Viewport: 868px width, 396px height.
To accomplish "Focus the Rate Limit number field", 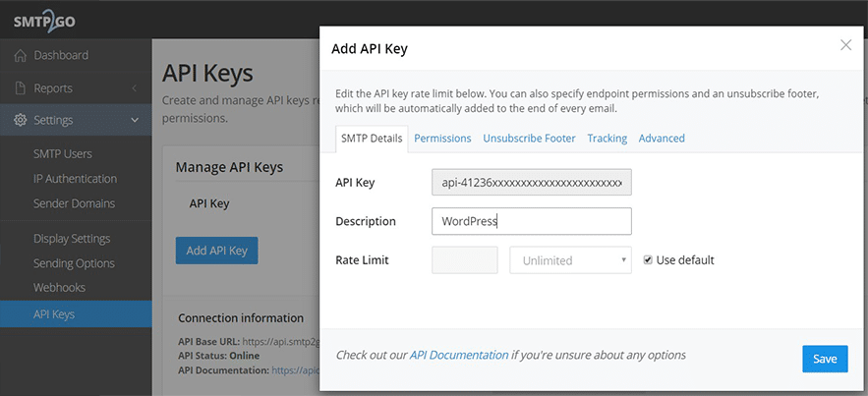I will point(464,260).
